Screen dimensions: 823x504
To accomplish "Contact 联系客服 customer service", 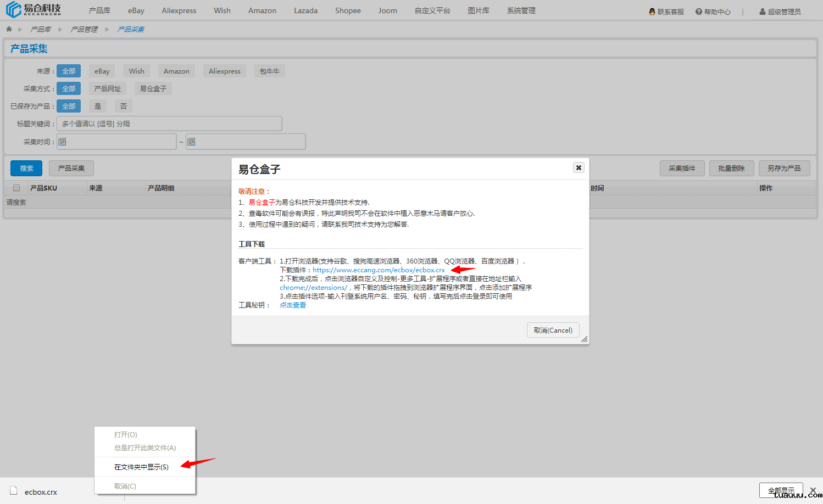I will click(666, 12).
